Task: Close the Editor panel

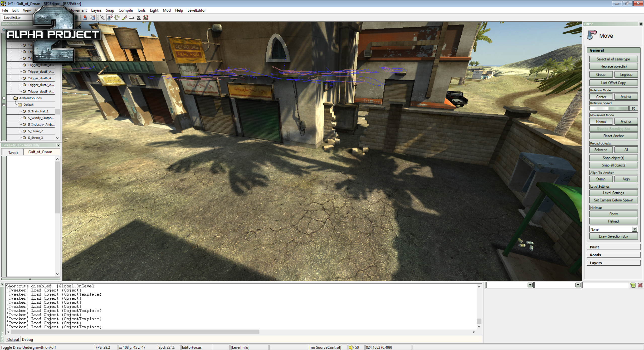Action: click(x=641, y=24)
